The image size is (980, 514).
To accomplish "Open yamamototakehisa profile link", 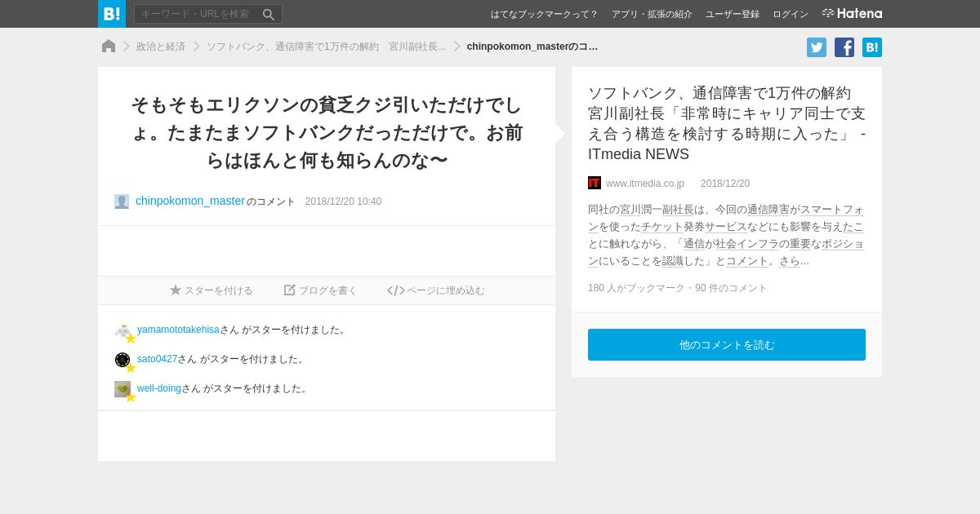I will tap(178, 330).
